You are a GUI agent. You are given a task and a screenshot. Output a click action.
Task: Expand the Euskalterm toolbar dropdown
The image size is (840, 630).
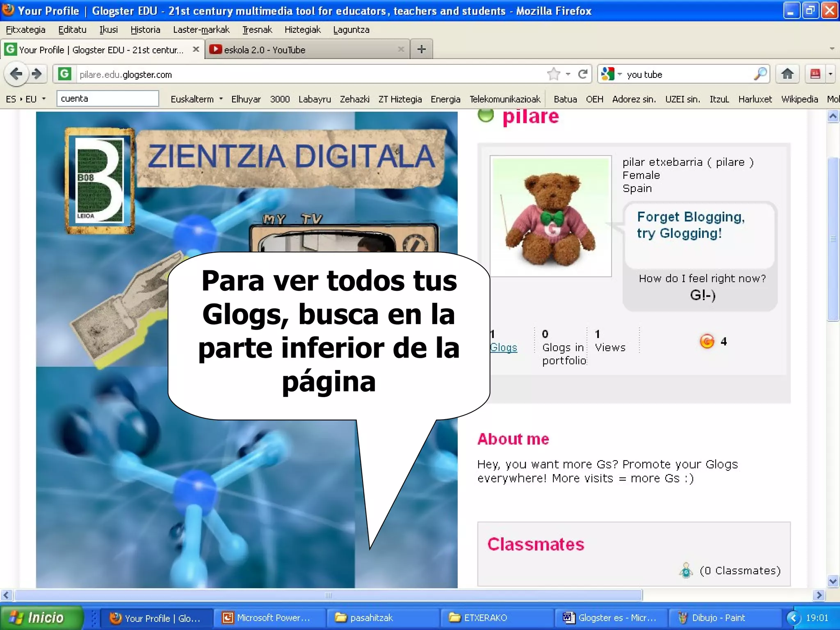point(196,99)
